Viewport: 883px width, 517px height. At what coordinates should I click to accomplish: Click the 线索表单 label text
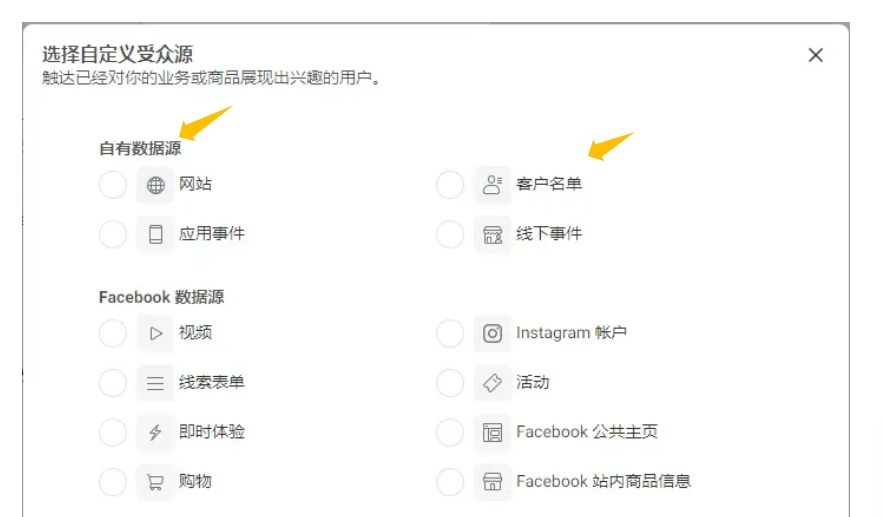point(212,382)
